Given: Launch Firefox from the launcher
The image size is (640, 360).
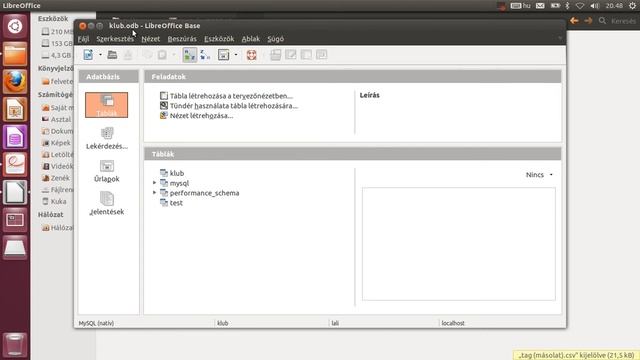Looking at the screenshot, I should pos(15,82).
